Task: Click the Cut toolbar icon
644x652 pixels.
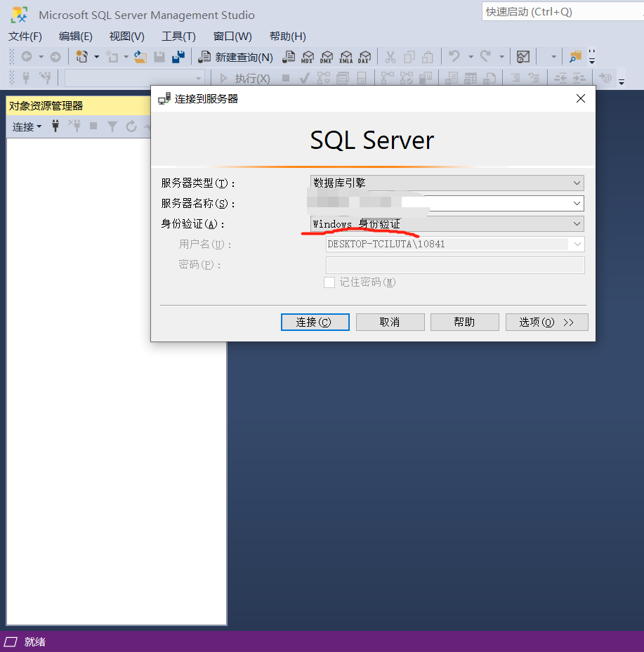Action: 390,56
